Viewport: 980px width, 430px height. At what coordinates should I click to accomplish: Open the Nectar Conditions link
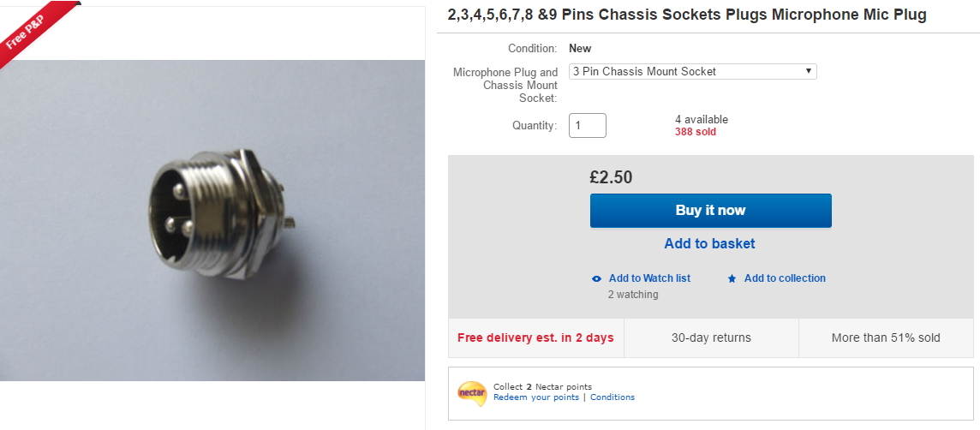612,397
